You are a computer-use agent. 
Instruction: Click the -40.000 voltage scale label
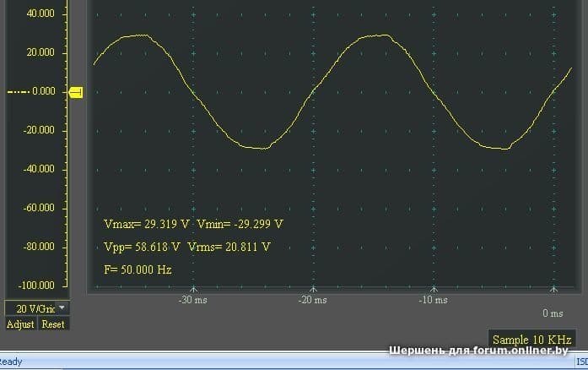pos(39,169)
